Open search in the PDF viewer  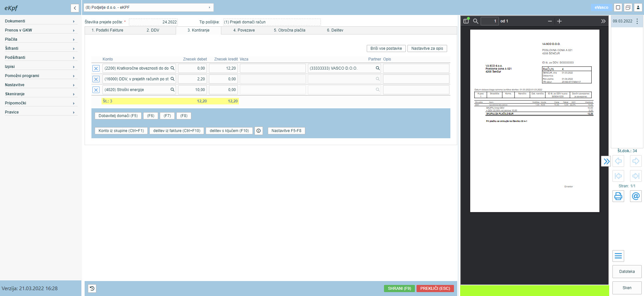coord(475,21)
